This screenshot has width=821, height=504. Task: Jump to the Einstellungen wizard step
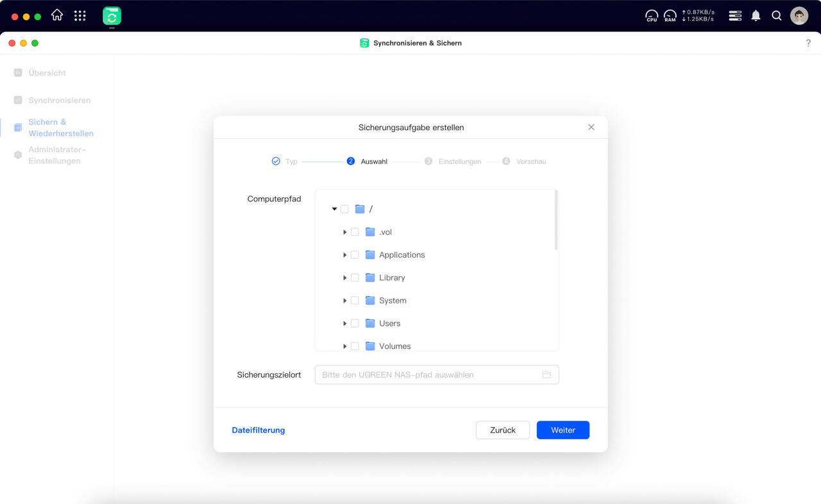(x=453, y=162)
